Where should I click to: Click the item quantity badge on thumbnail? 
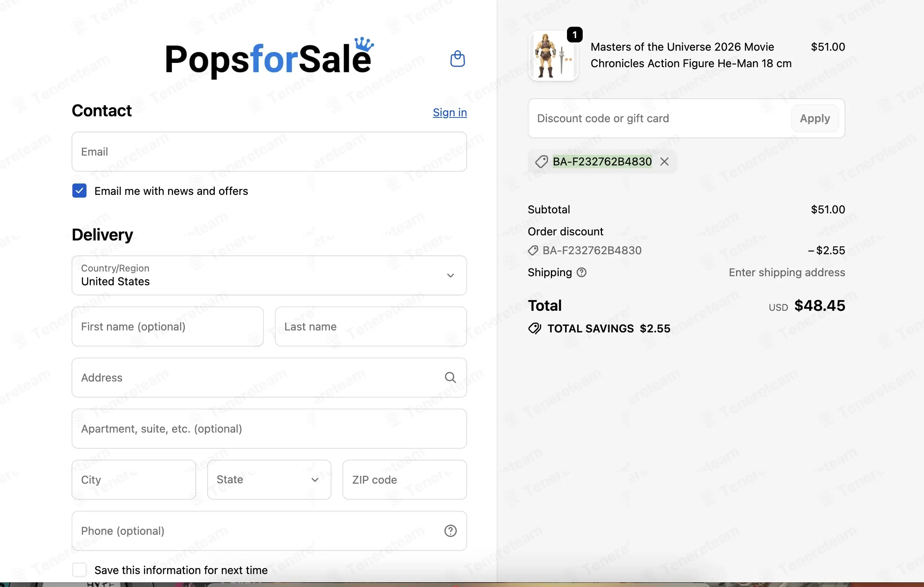(x=575, y=35)
